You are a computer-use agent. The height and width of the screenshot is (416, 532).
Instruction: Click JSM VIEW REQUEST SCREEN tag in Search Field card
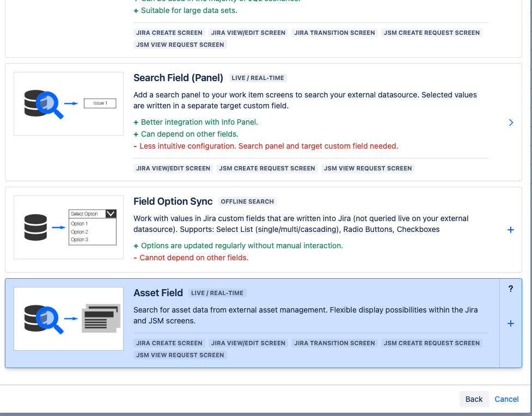click(368, 168)
